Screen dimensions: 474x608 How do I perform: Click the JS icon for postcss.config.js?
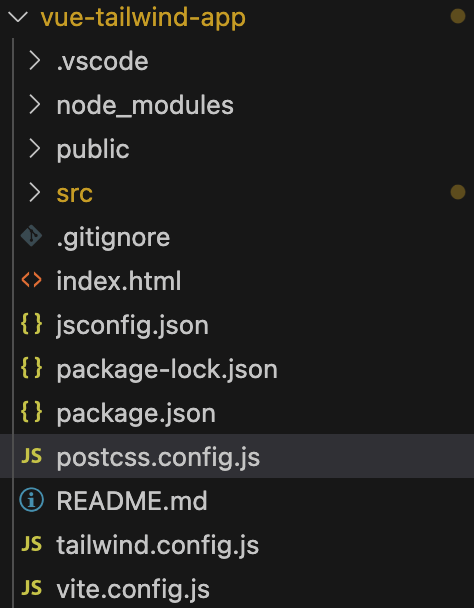click(x=31, y=456)
